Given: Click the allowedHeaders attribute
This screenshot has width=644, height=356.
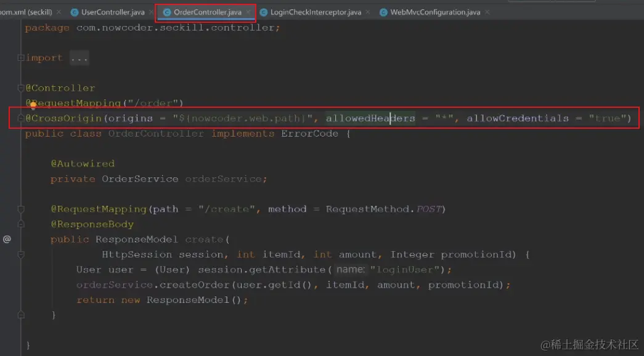Looking at the screenshot, I should (370, 118).
